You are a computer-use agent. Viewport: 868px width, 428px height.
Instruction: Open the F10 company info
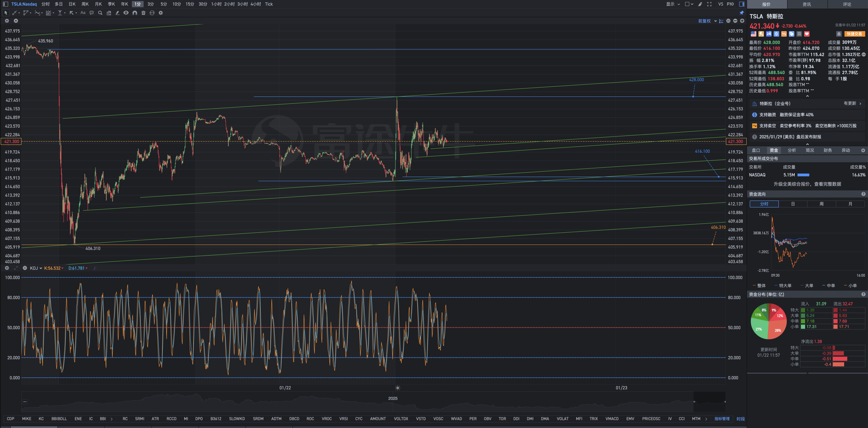click(x=730, y=4)
